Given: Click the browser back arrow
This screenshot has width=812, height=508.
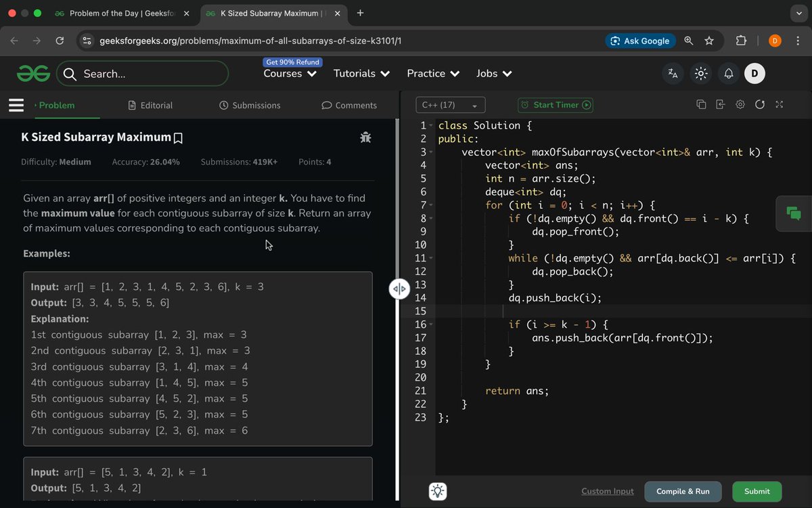Looking at the screenshot, I should click(x=15, y=41).
